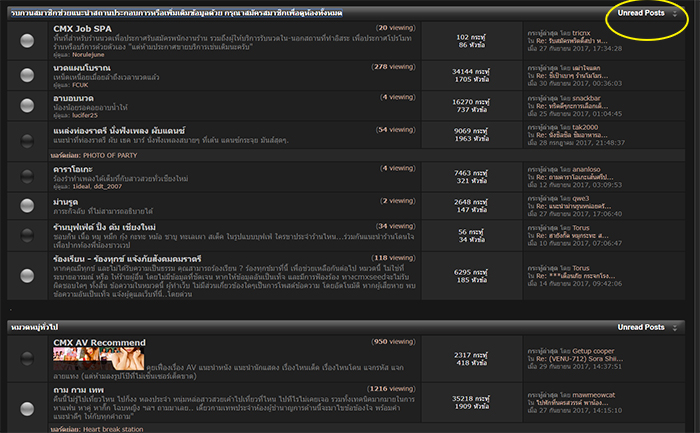
Task: Collapse the second category using its header arrow
Action: coord(675,328)
